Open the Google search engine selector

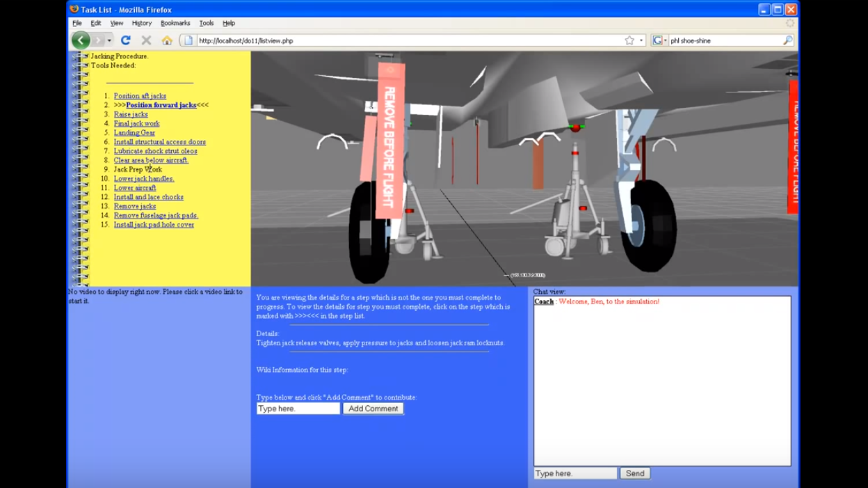click(x=659, y=40)
